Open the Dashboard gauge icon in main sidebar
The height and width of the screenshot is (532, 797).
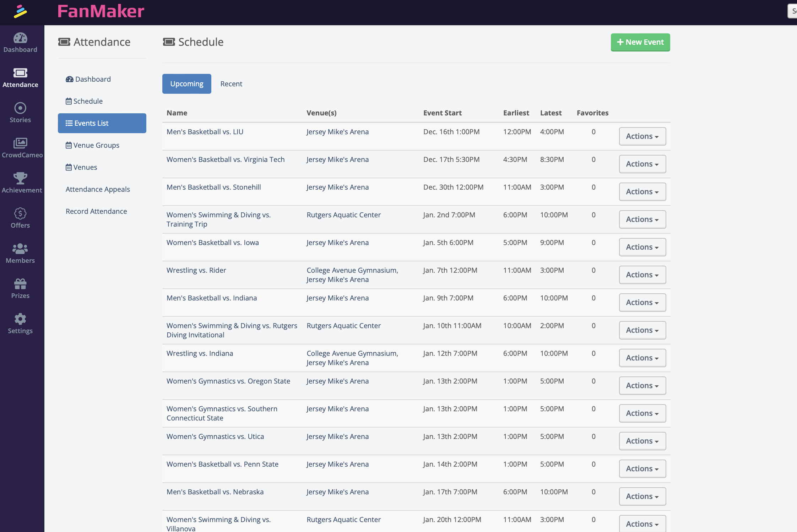coord(20,38)
